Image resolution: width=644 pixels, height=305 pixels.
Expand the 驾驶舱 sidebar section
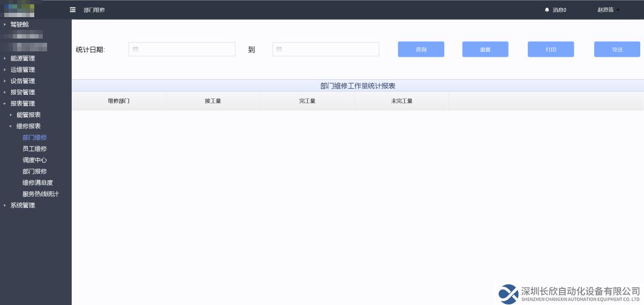(19, 25)
